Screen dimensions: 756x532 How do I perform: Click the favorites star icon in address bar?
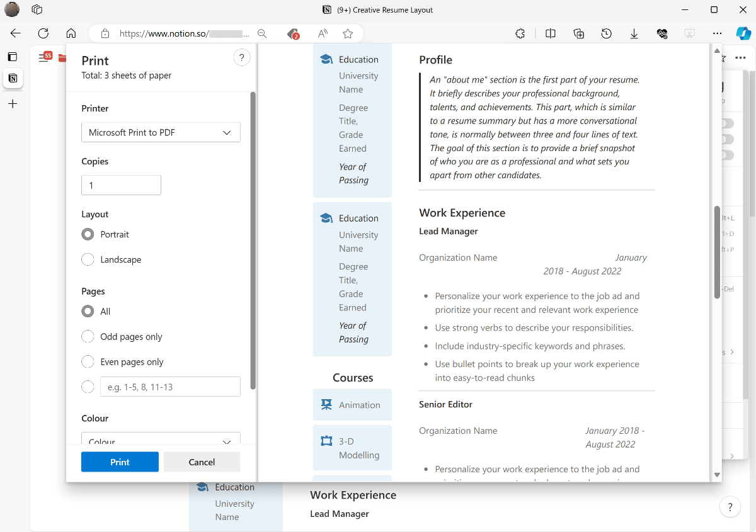pyautogui.click(x=348, y=33)
